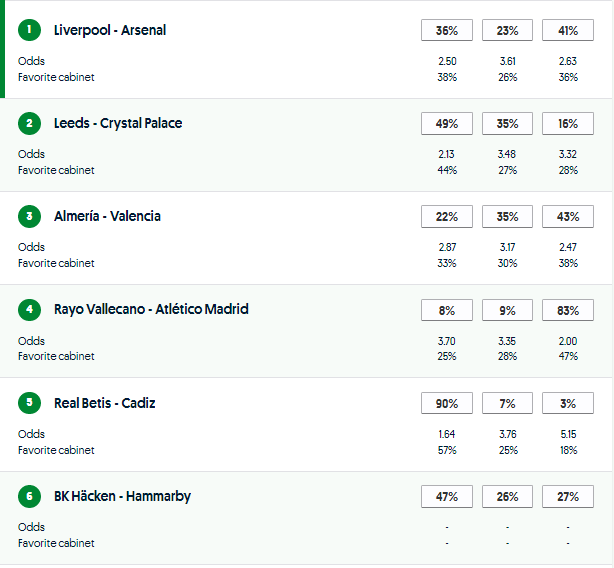Viewport: 614px width, 568px height.
Task: Choose 49% home win for Leeds
Action: (x=447, y=124)
